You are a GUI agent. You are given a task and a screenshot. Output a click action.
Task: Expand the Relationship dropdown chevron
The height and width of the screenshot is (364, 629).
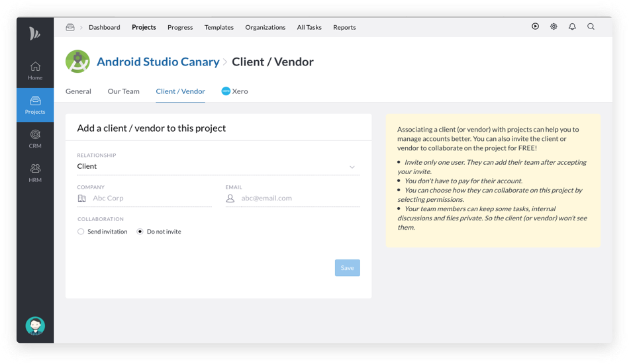(x=352, y=167)
